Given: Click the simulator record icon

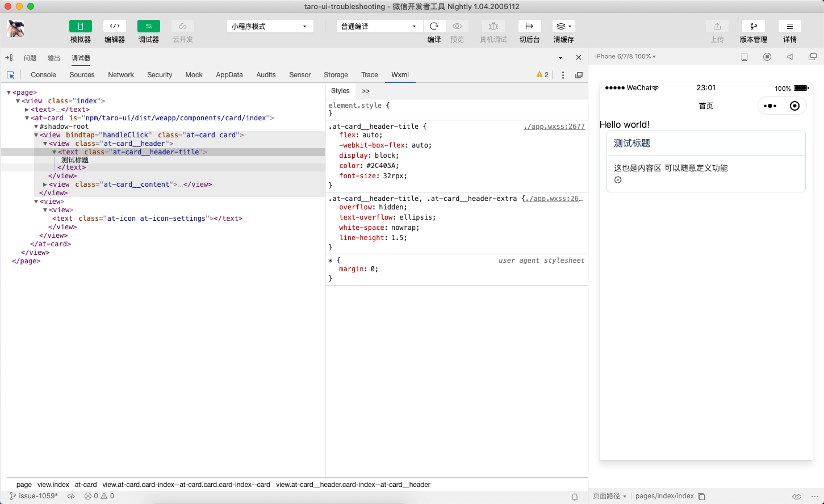Looking at the screenshot, I should click(x=767, y=57).
